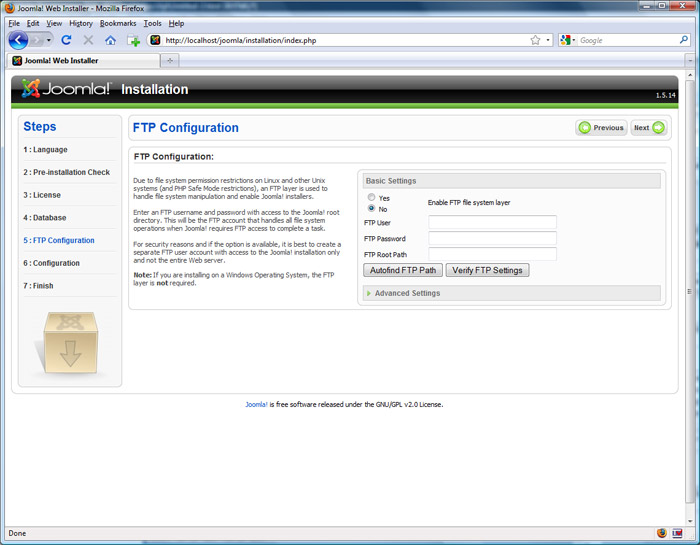This screenshot has width=700, height=545.
Task: Click the FTP Root Path input field
Action: point(492,254)
